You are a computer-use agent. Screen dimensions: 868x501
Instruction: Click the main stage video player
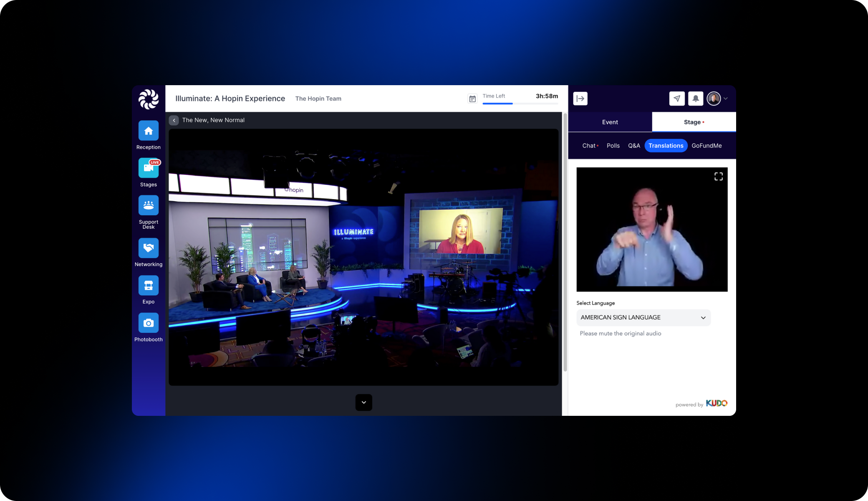pyautogui.click(x=363, y=257)
